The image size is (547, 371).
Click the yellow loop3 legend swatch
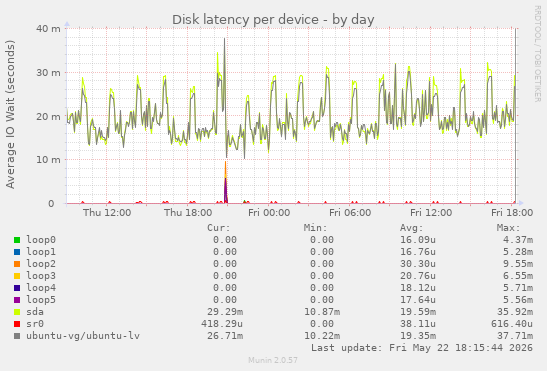pyautogui.click(x=17, y=276)
